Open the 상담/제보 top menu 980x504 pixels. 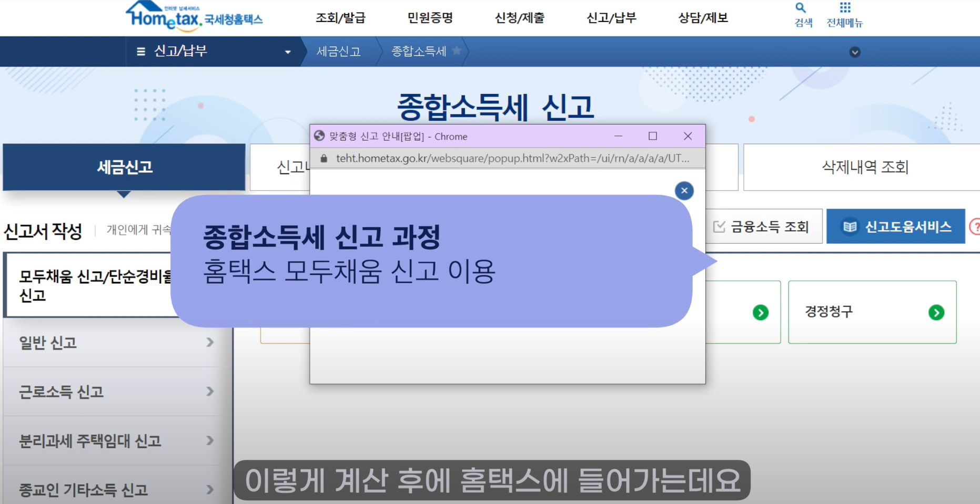tap(703, 18)
